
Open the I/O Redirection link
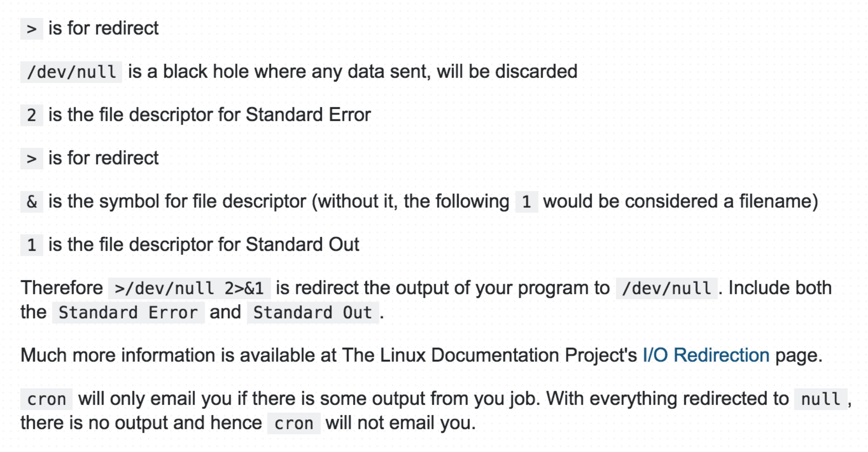pos(706,355)
